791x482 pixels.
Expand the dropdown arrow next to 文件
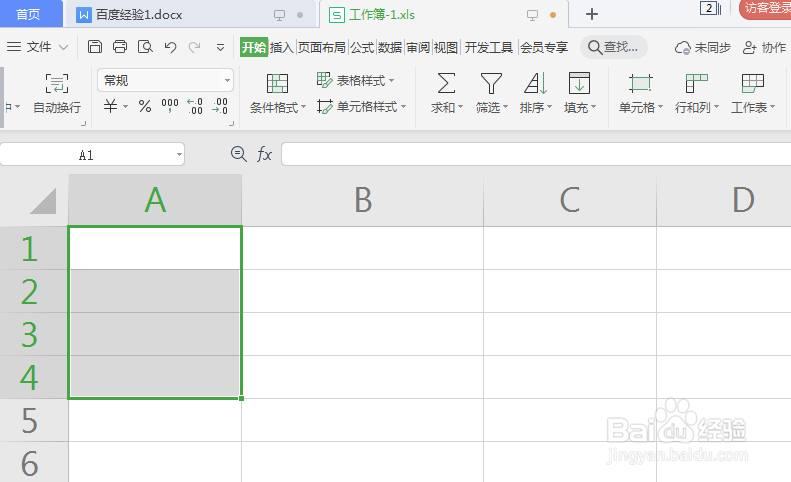64,47
